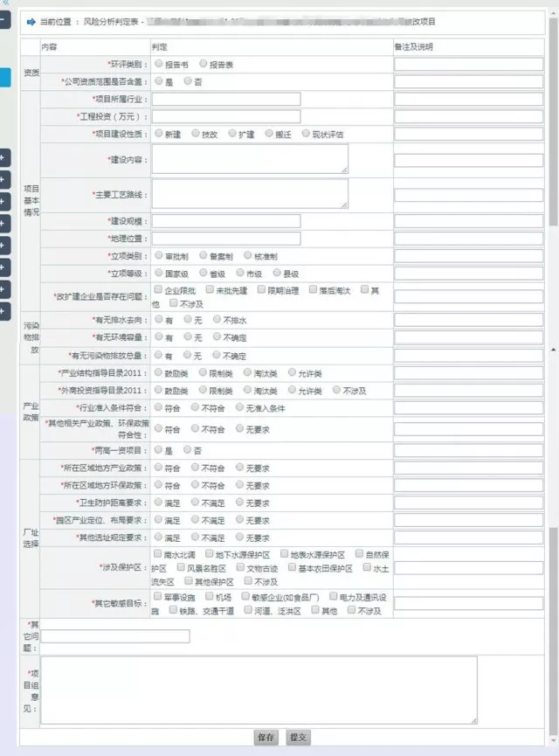Select the 报告书 radio option

tap(158, 64)
